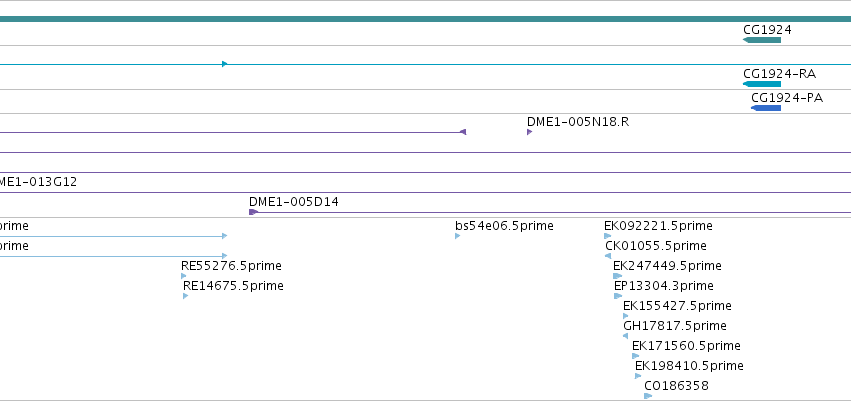Select the EK247449.5prime arrow marker

point(618,276)
